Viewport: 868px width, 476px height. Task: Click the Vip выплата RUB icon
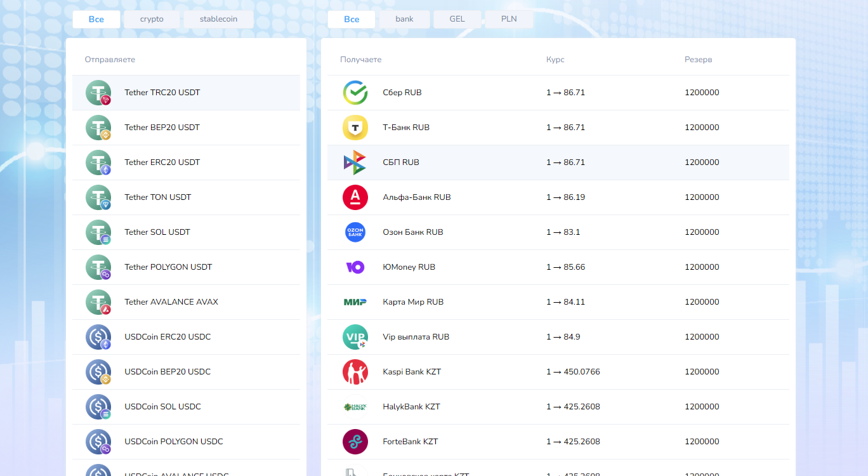[x=355, y=337]
